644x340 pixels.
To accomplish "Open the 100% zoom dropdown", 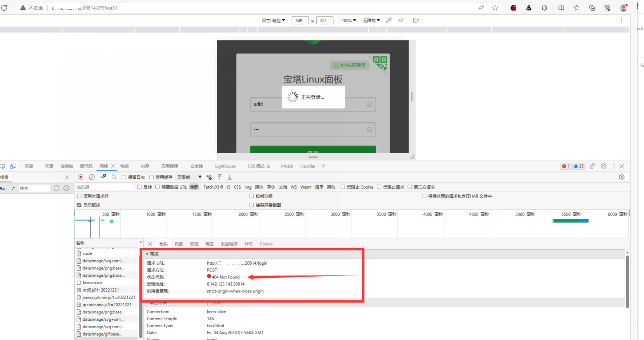I will 349,20.
